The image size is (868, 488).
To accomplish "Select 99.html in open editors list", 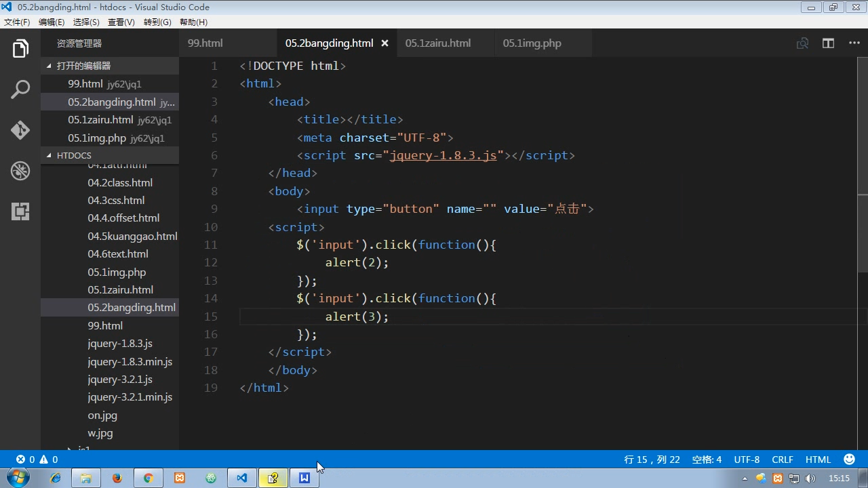I will click(110, 84).
